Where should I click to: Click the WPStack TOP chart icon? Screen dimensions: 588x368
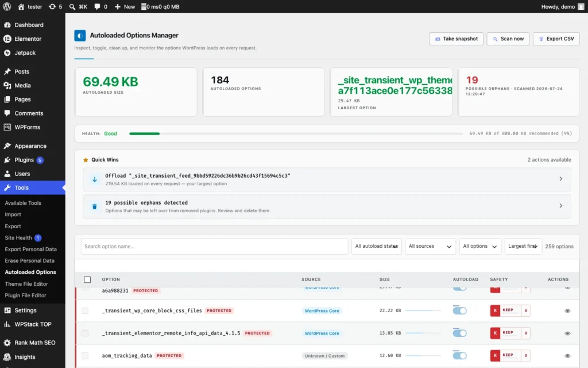(7, 324)
